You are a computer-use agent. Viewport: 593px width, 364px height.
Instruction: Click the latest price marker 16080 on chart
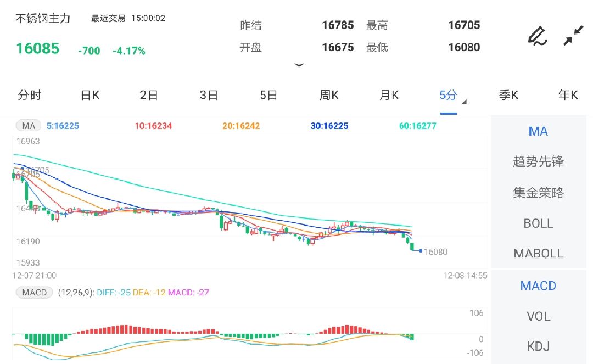(435, 252)
